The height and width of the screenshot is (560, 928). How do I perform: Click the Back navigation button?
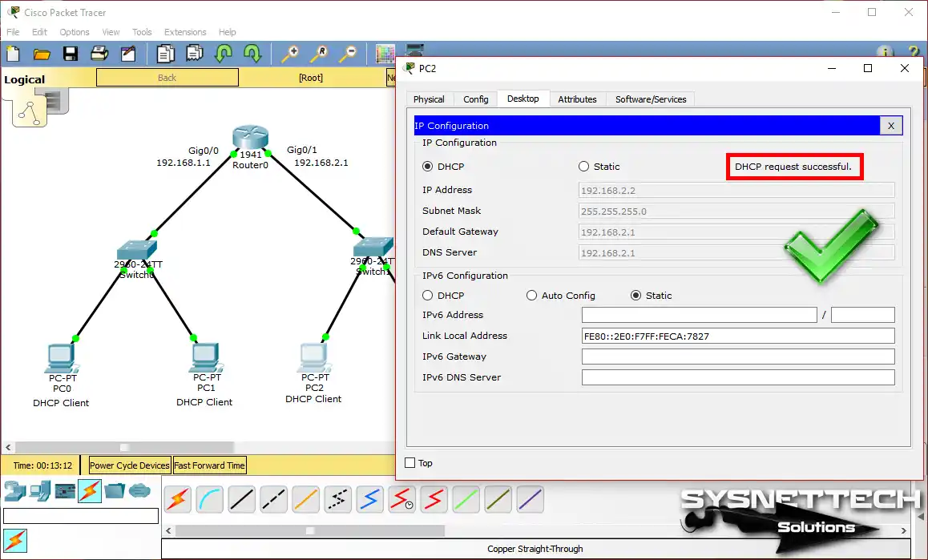click(x=167, y=77)
